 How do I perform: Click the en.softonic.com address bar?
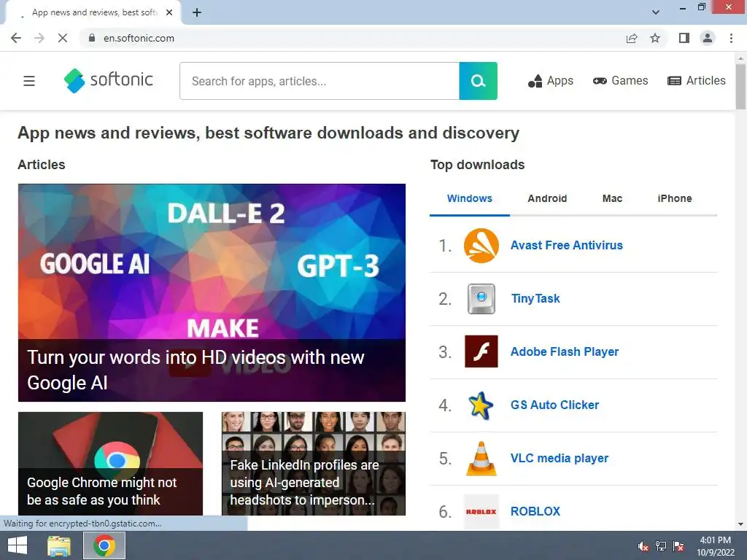point(352,38)
